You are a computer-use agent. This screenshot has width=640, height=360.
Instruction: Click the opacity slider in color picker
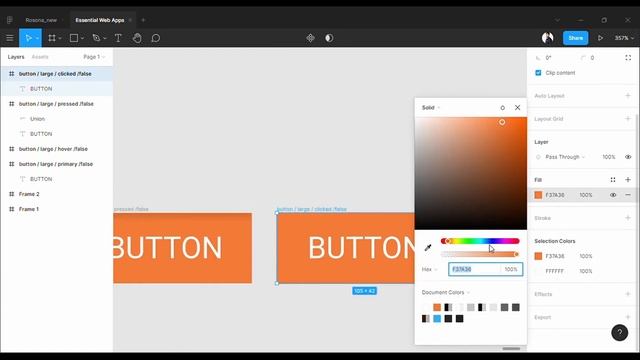point(480,254)
